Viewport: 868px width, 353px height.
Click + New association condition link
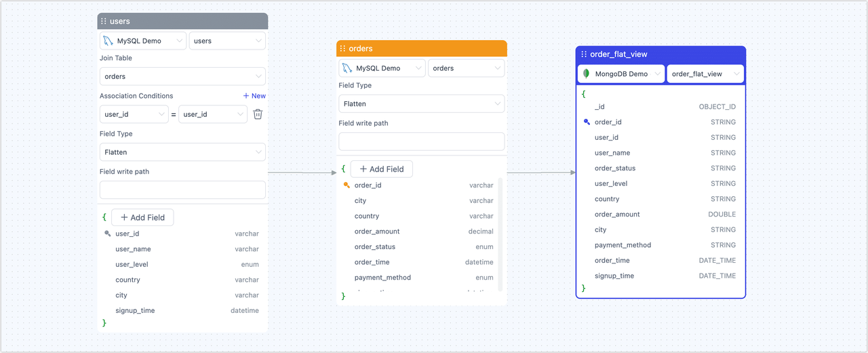(254, 96)
